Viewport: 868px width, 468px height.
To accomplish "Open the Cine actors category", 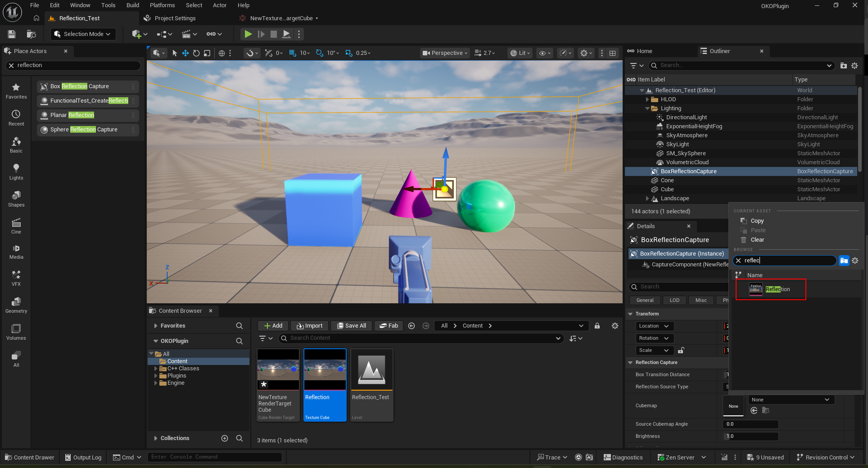I will [x=16, y=226].
